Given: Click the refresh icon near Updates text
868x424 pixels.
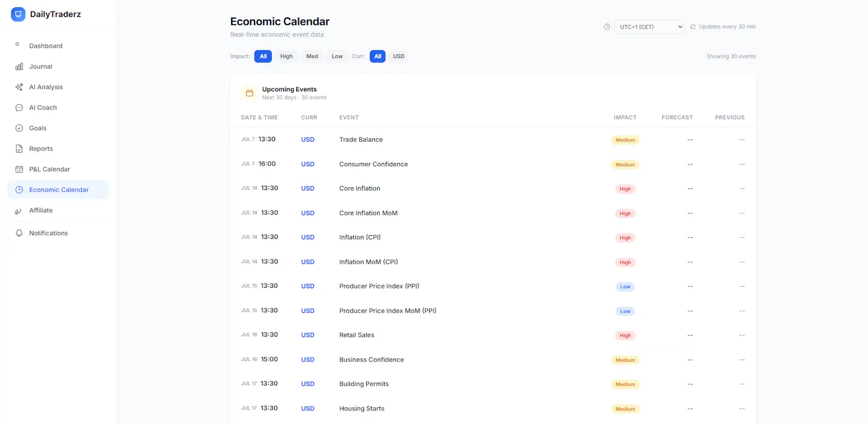Looking at the screenshot, I should coord(693,27).
